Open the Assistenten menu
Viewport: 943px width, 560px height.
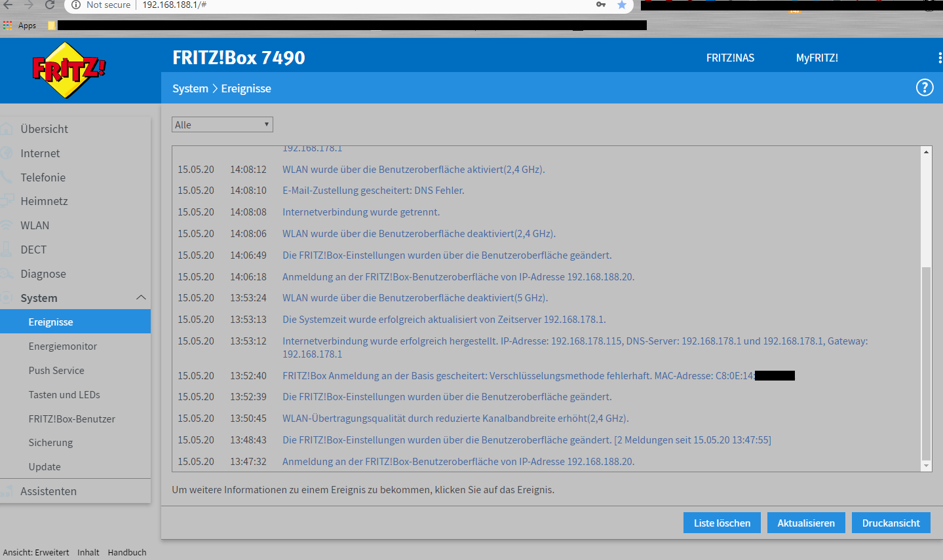pyautogui.click(x=48, y=491)
